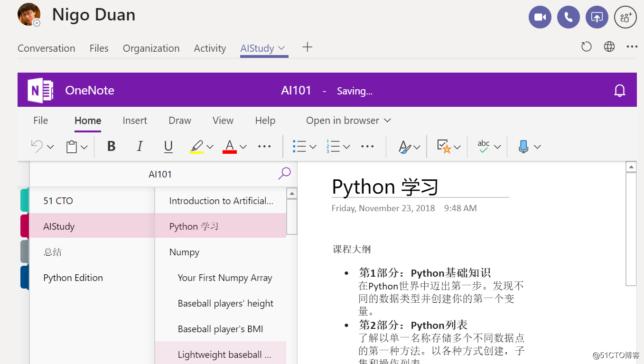Expand the paste options dropdown arrow
644x364 pixels.
coord(84,147)
